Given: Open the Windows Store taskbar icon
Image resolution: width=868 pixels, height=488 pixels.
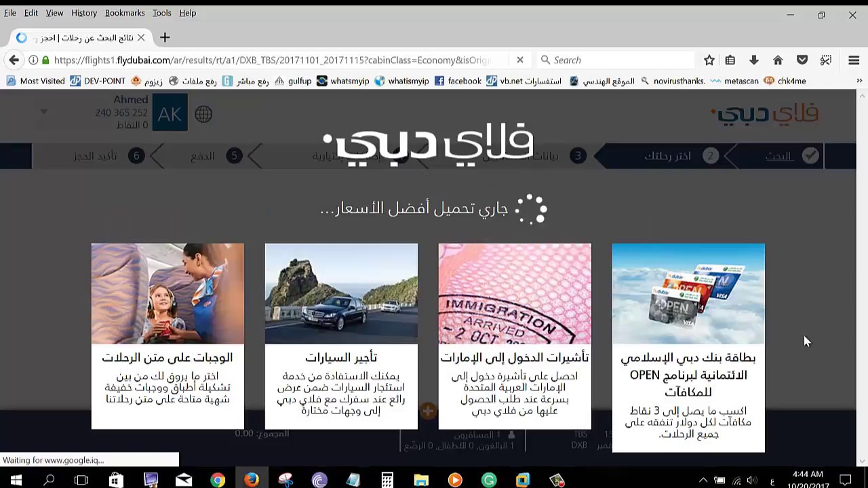Looking at the screenshot, I should click(x=116, y=481).
